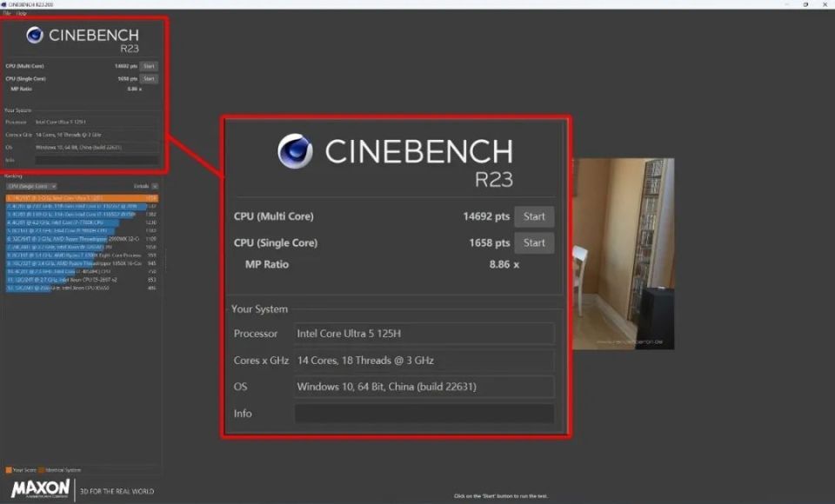This screenshot has height=504, width=835.
Task: Select AMD Ryzen 7 1700X ranking row
Action: tap(82, 255)
